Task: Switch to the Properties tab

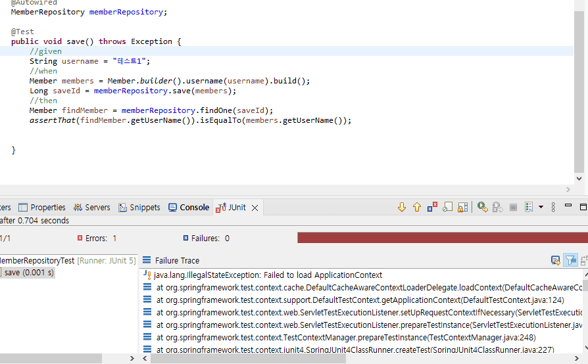Action: pos(42,208)
